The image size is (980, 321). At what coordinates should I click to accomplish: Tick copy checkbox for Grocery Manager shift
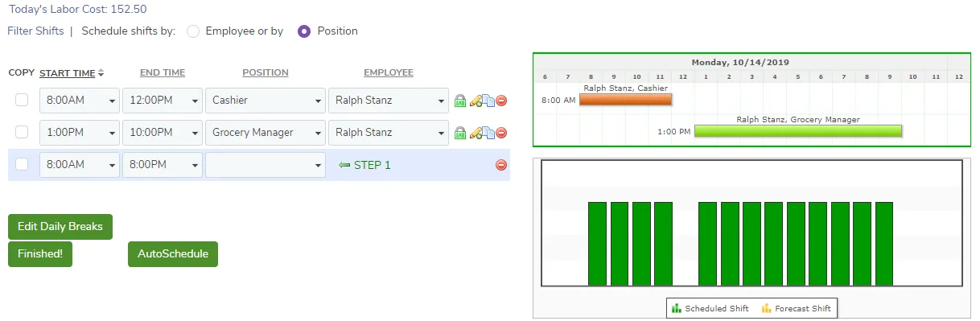click(x=22, y=132)
